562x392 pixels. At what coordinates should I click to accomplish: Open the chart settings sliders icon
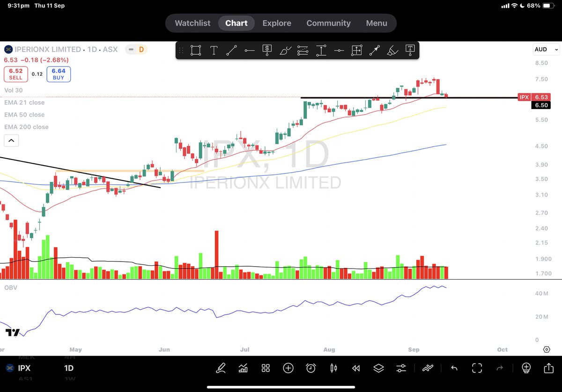[x=401, y=368]
